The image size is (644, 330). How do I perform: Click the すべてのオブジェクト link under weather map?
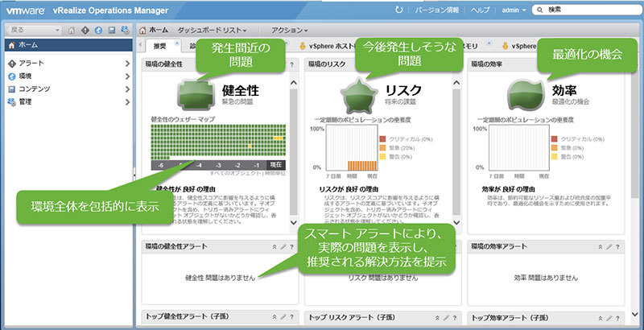tap(235, 173)
